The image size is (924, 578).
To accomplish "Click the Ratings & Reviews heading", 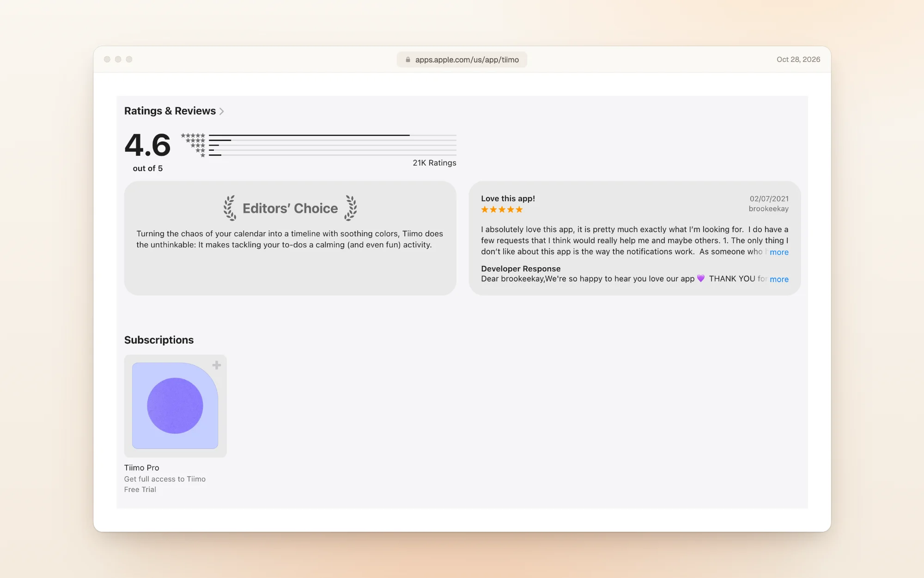I will (170, 111).
